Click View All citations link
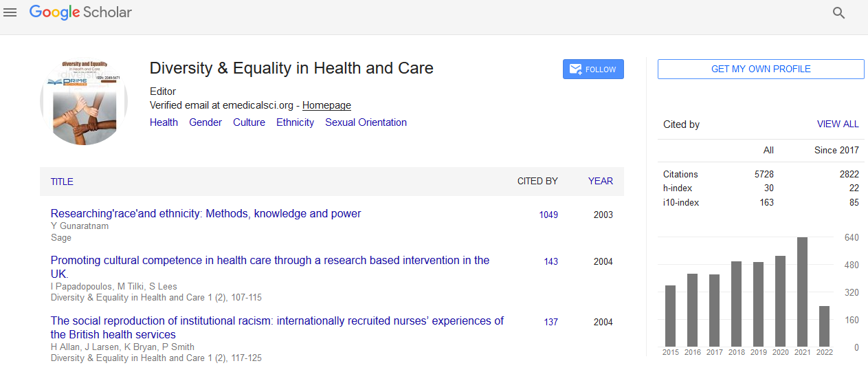 click(837, 124)
